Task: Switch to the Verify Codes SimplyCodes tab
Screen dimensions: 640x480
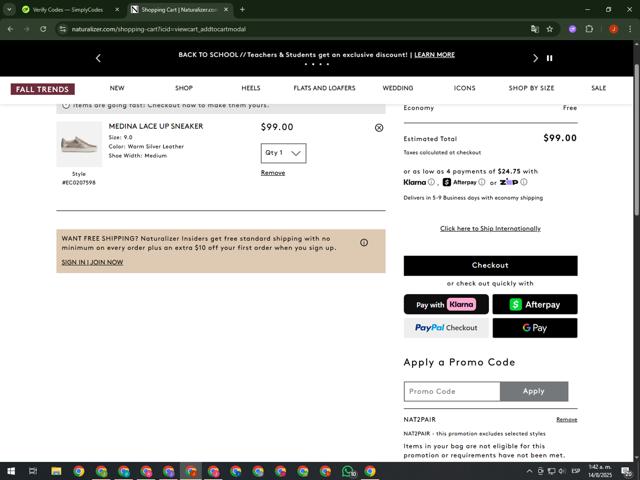Action: pos(68,9)
